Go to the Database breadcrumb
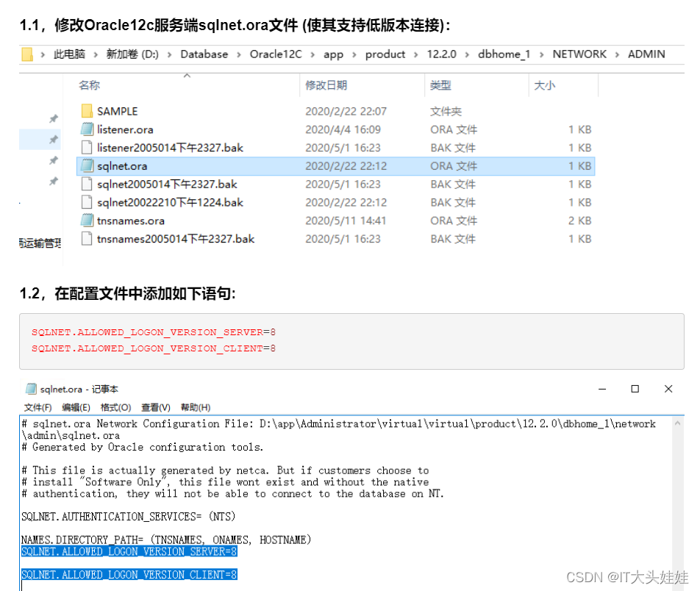Image resolution: width=700 pixels, height=591 pixels. pos(204,54)
